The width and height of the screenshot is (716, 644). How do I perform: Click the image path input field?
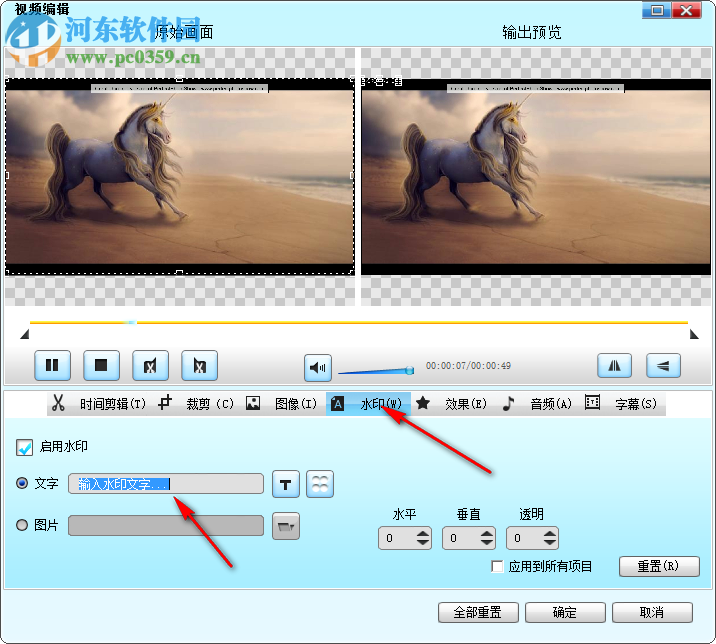(x=166, y=526)
